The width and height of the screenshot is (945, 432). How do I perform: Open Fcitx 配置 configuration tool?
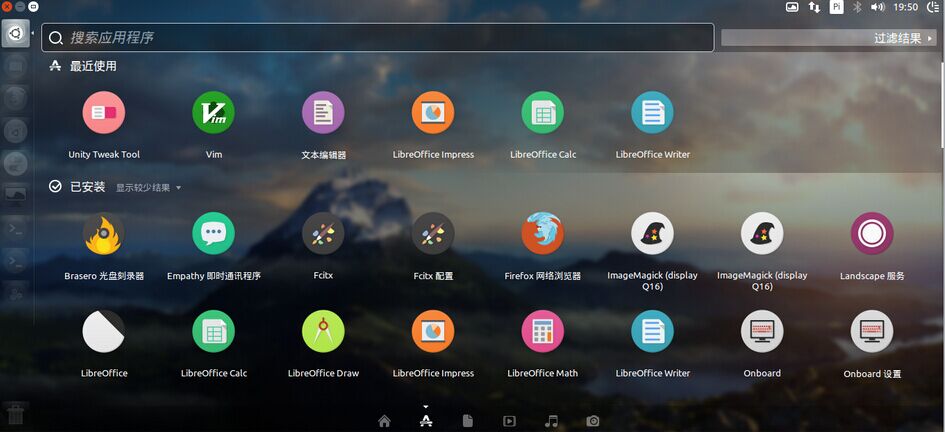433,234
